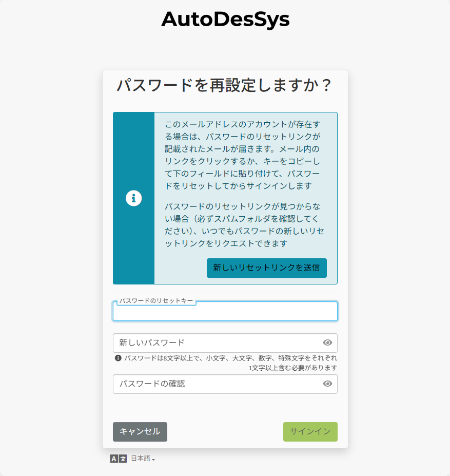
Task: Click the first info paragraph about reset email
Action: click(x=243, y=155)
